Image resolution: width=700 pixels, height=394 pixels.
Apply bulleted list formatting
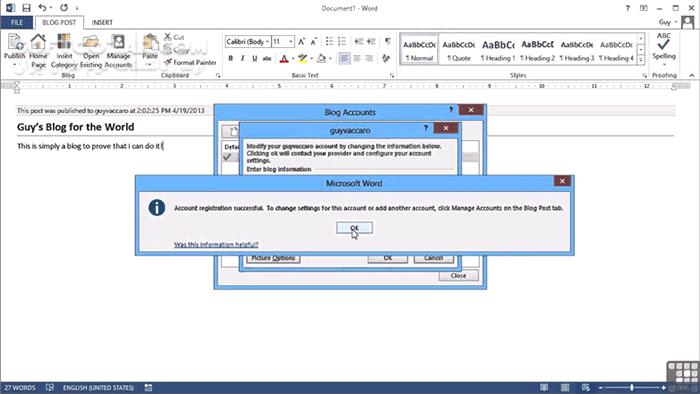pos(329,41)
